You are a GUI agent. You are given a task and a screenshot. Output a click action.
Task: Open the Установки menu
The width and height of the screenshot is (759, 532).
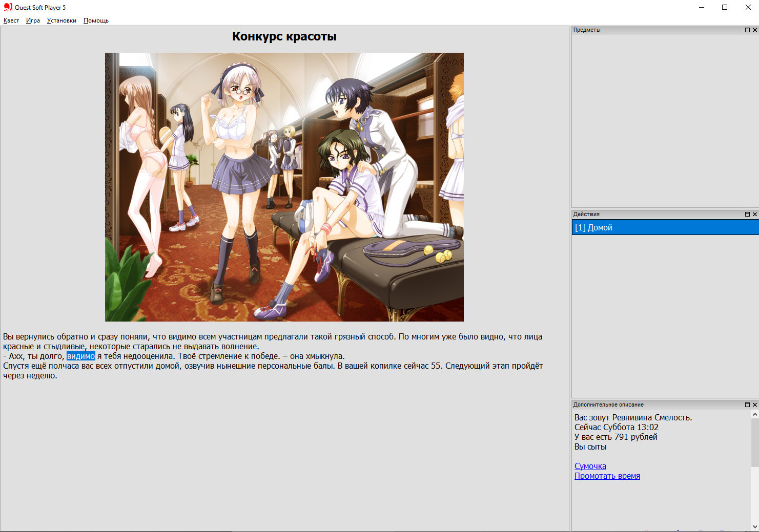(x=61, y=20)
